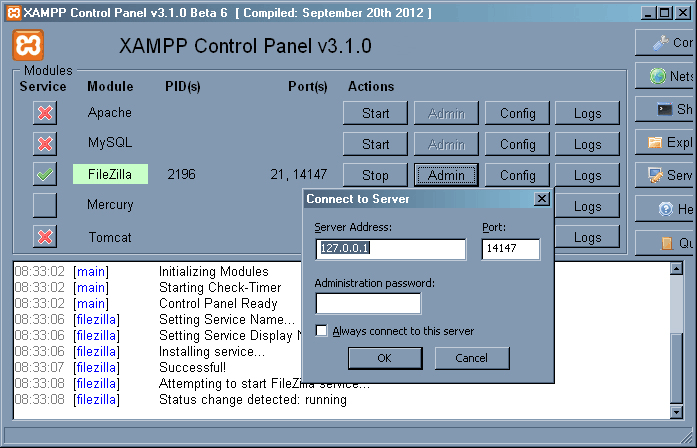Click the empty Mercury service checkbox
Image resolution: width=697 pixels, height=448 pixels.
(x=44, y=206)
